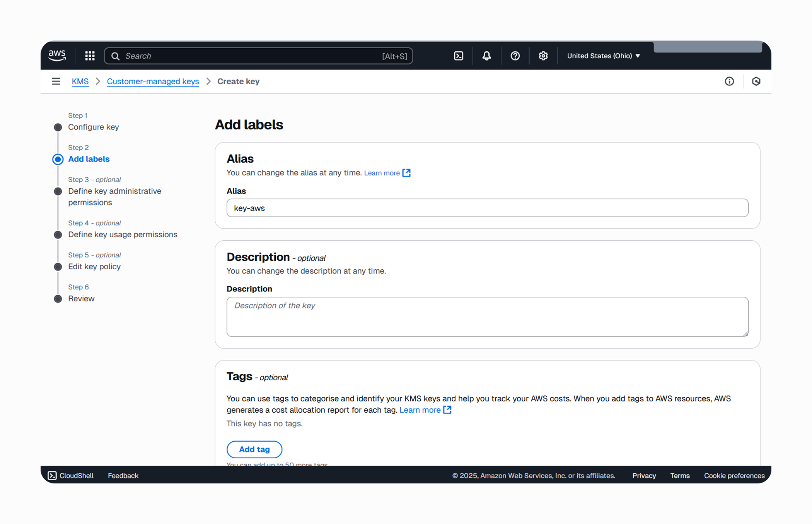This screenshot has height=524, width=812.
Task: Toggle the hamburger side navigation menu
Action: [x=56, y=81]
